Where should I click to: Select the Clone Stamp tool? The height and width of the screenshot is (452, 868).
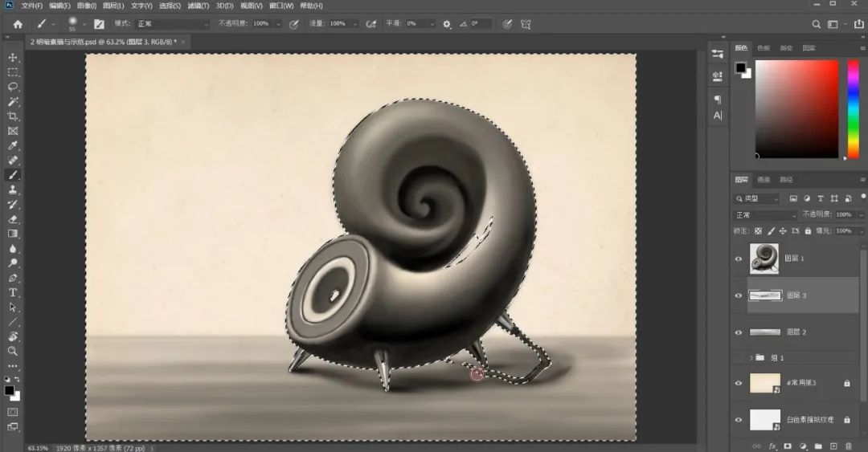(13, 189)
